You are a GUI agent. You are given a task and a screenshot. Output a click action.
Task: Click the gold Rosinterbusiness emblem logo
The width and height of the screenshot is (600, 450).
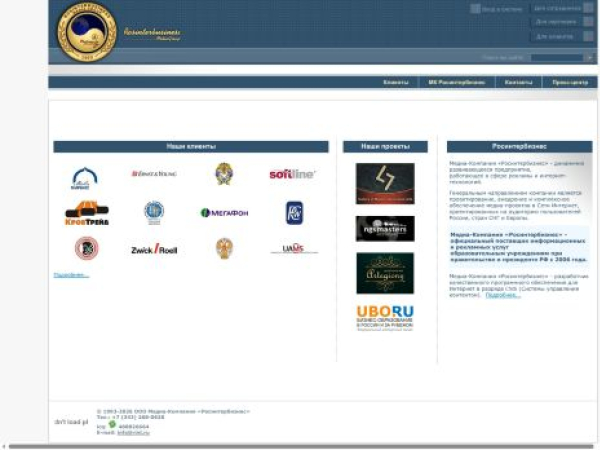pos(87,32)
